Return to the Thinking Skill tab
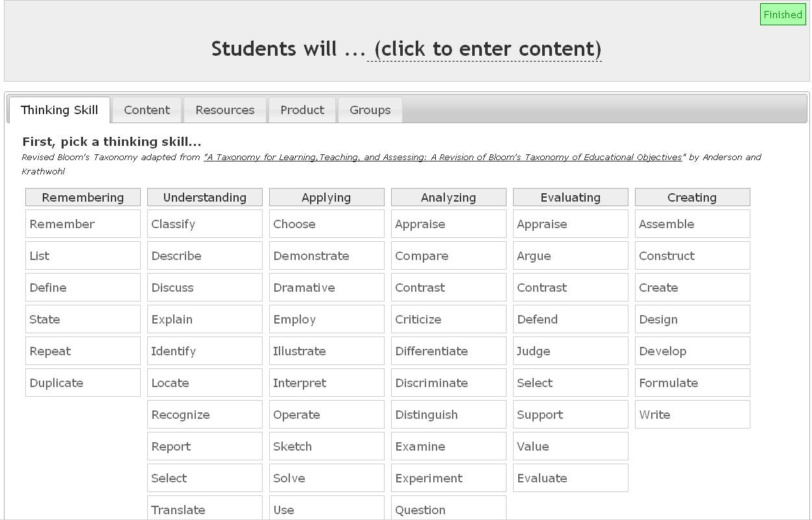This screenshot has width=812, height=520. [x=59, y=110]
